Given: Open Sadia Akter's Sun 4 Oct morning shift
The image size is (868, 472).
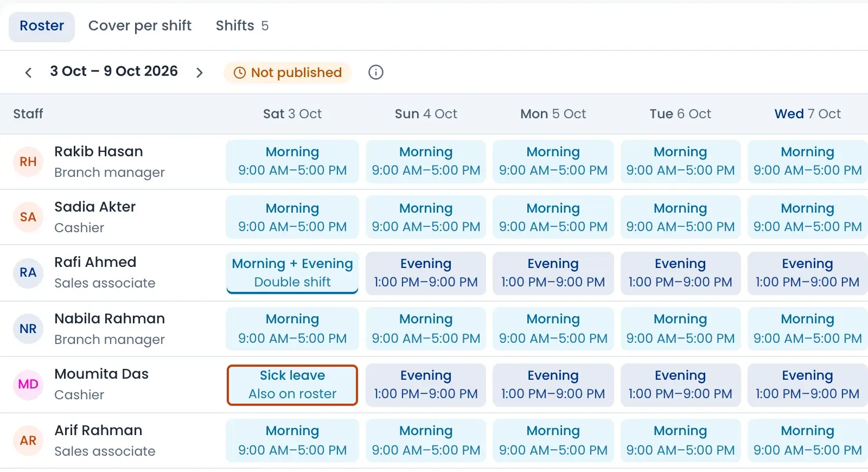Looking at the screenshot, I should 426,217.
